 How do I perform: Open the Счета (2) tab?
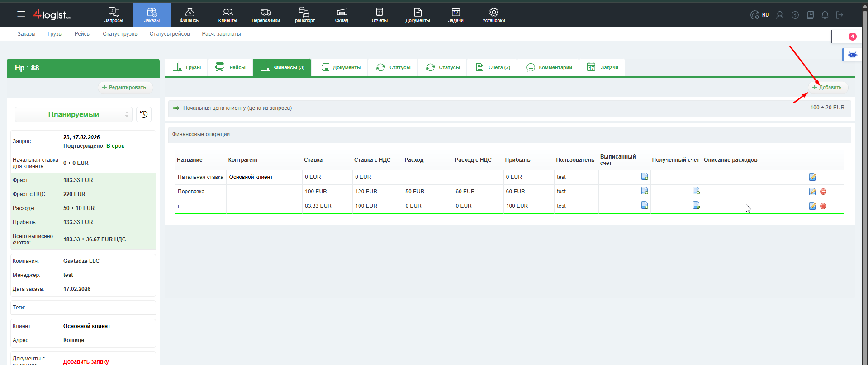tap(493, 67)
